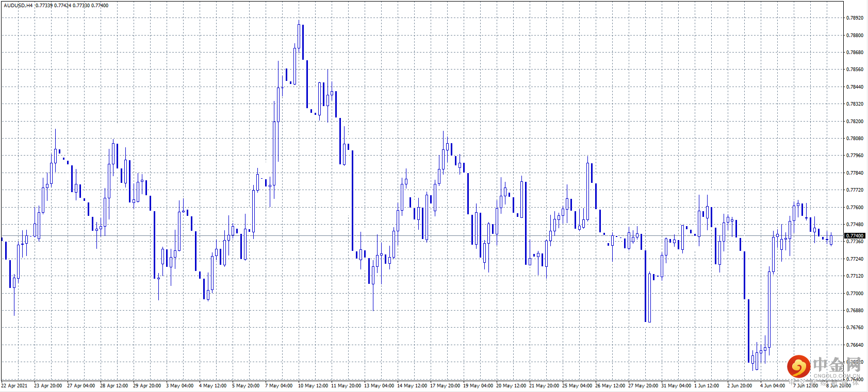The width and height of the screenshot is (868, 392).
Task: Select the 0.78920 price axis label
Action: point(855,18)
